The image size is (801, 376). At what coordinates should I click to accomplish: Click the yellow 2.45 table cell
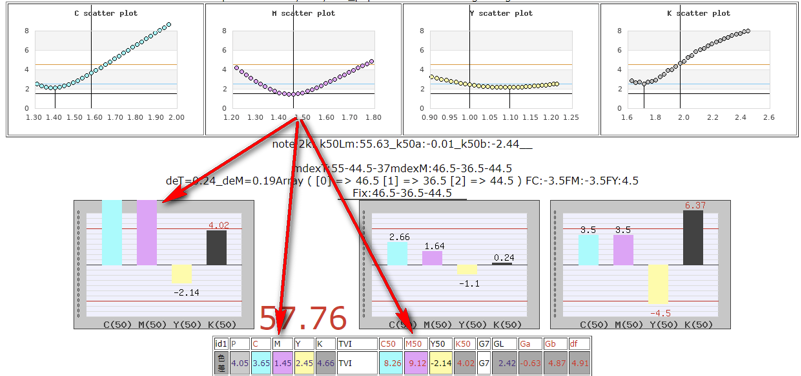coord(303,364)
